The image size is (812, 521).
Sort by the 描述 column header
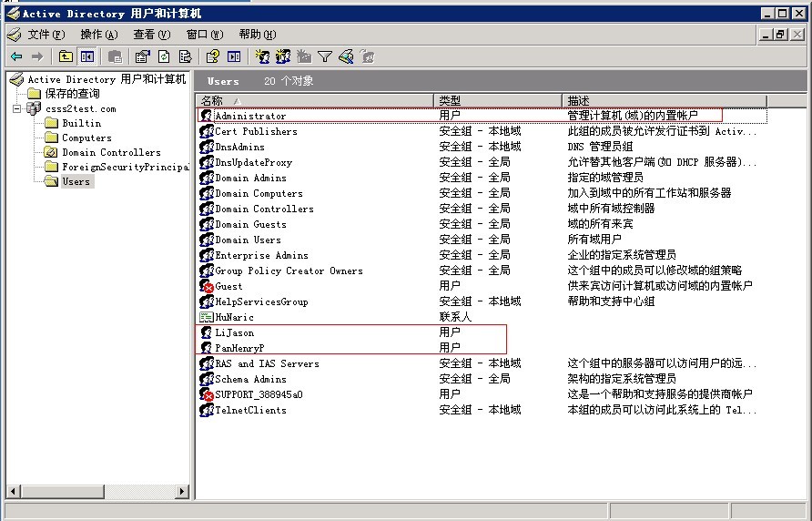click(665, 100)
